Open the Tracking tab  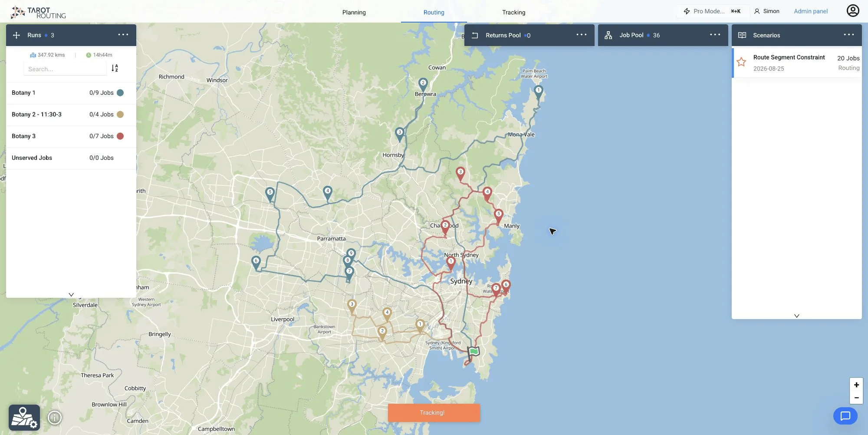(514, 12)
